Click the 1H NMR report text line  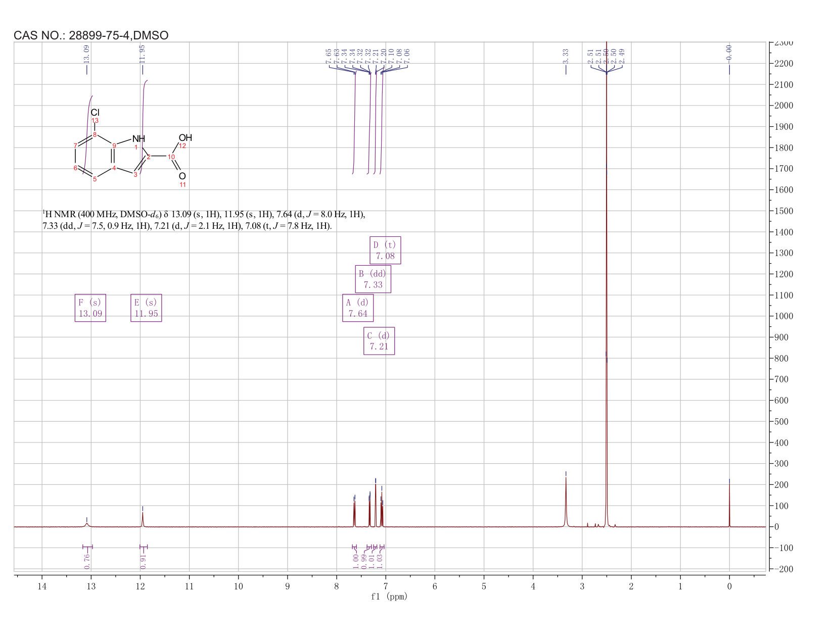coord(204,220)
